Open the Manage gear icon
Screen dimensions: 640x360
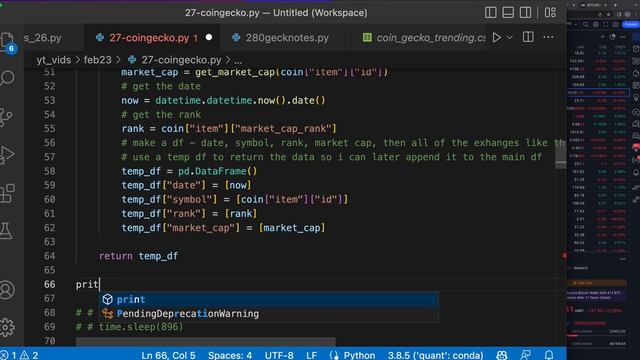coord(7,327)
